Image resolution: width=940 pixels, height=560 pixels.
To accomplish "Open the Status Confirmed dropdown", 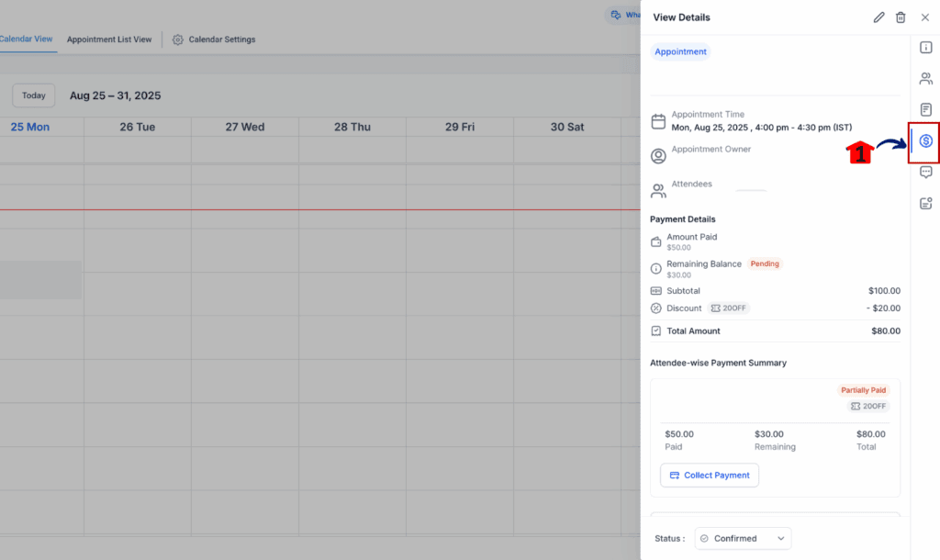I will (x=743, y=538).
